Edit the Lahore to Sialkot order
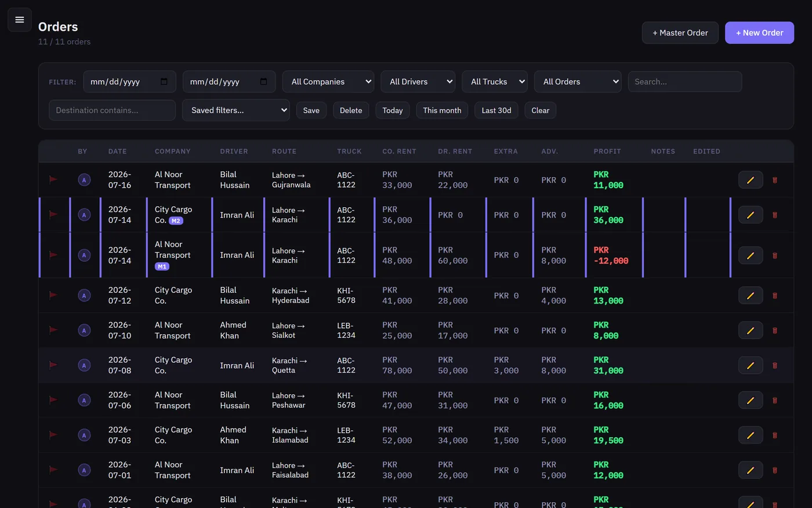 tap(751, 330)
